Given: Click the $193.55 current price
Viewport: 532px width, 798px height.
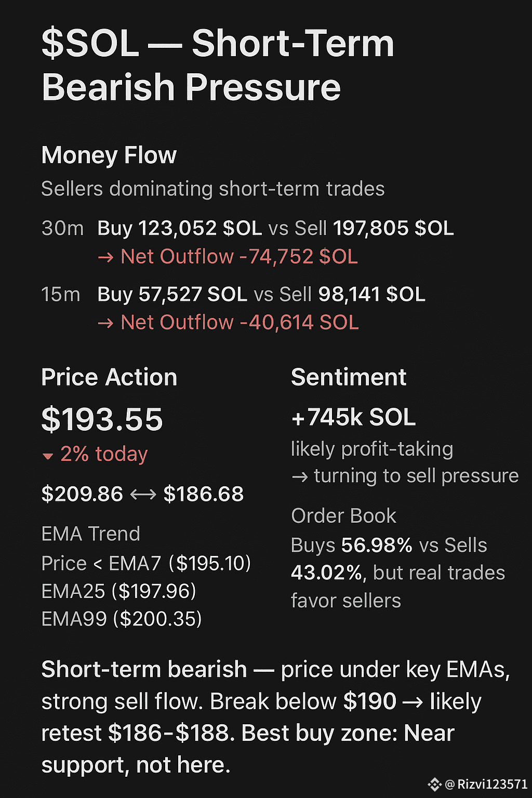Looking at the screenshot, I should tap(102, 419).
